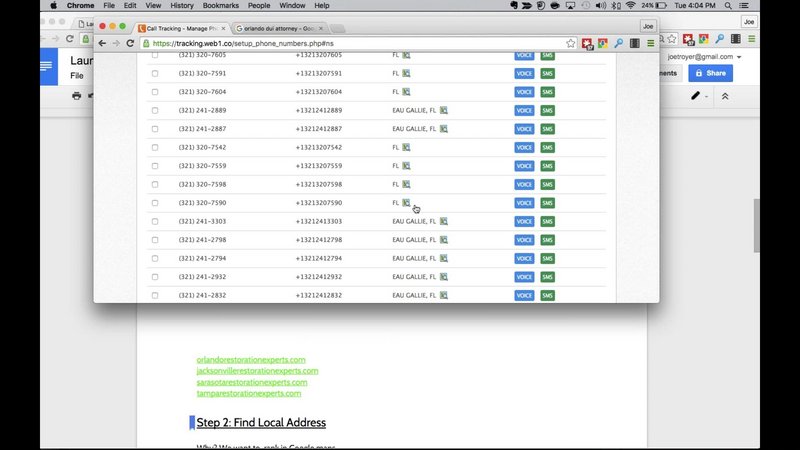Viewport: 800px width, 450px height.
Task: Check the box for (321) 320-7591
Action: pyautogui.click(x=155, y=73)
